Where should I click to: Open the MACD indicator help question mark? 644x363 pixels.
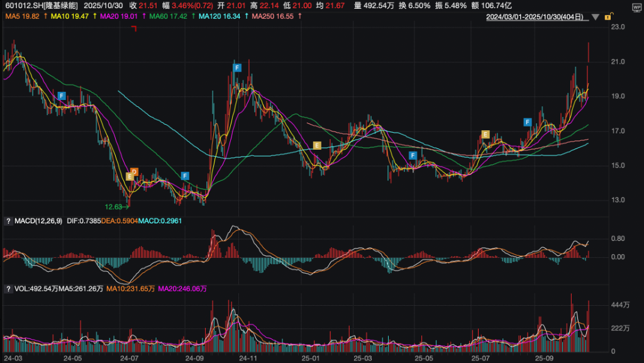[x=8, y=221]
